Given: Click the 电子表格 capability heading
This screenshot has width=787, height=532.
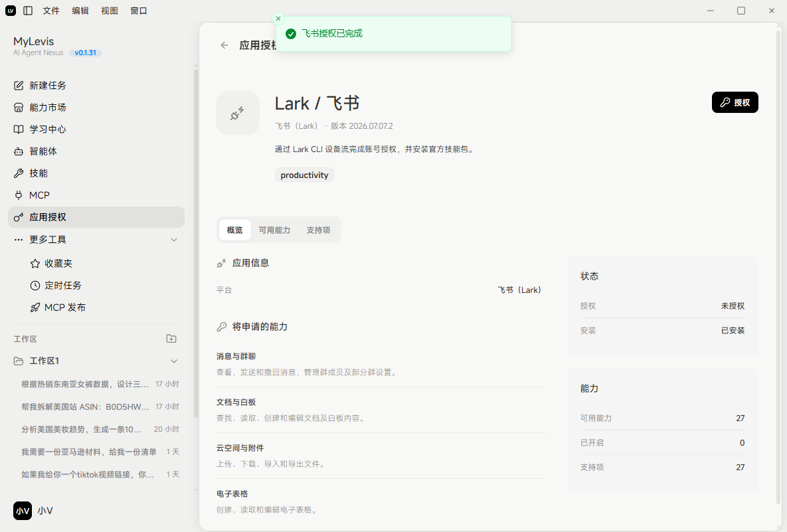Looking at the screenshot, I should [232, 494].
